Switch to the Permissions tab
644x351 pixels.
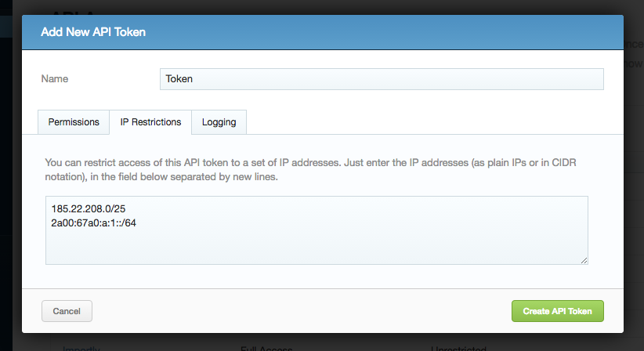tap(74, 122)
